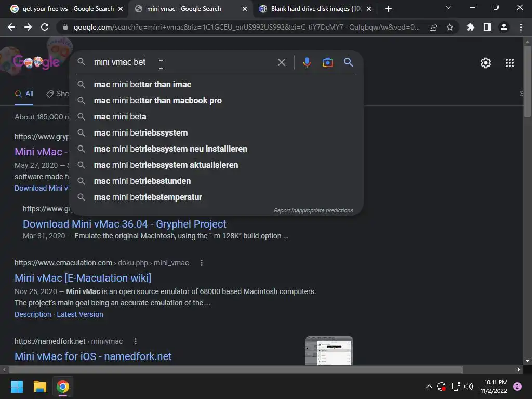The image size is (532, 399).
Task: Open Chrome's three-dot menu
Action: tap(521, 27)
